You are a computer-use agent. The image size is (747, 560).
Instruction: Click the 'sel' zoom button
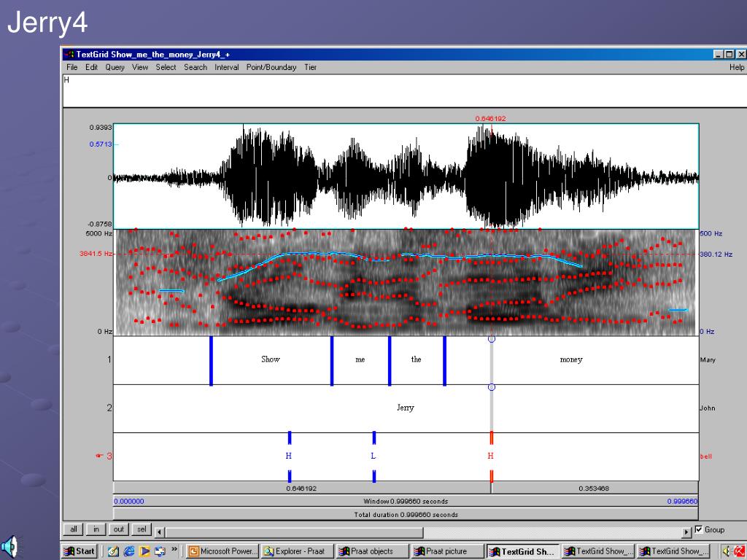(x=142, y=529)
